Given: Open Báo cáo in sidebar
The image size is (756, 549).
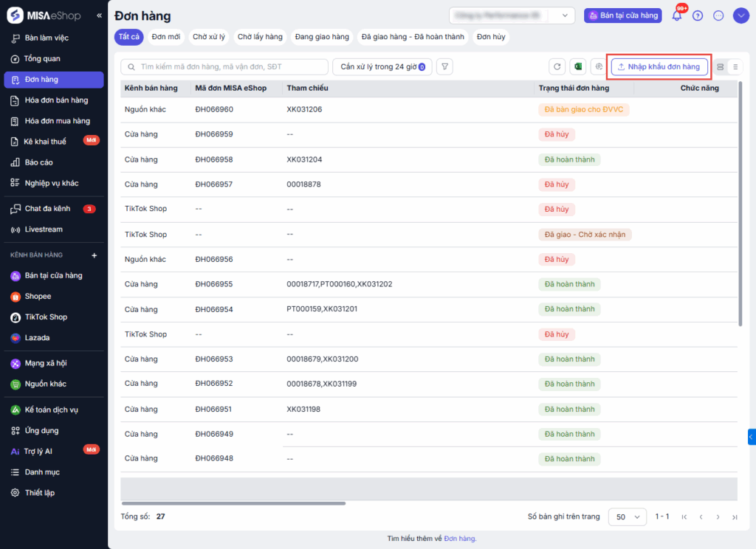Looking at the screenshot, I should click(38, 162).
